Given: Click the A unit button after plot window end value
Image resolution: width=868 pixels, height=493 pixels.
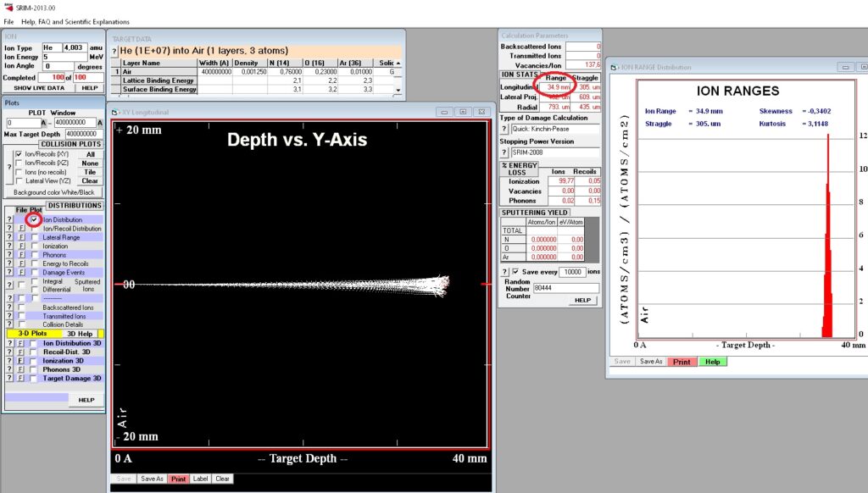Looking at the screenshot, I should pos(100,123).
